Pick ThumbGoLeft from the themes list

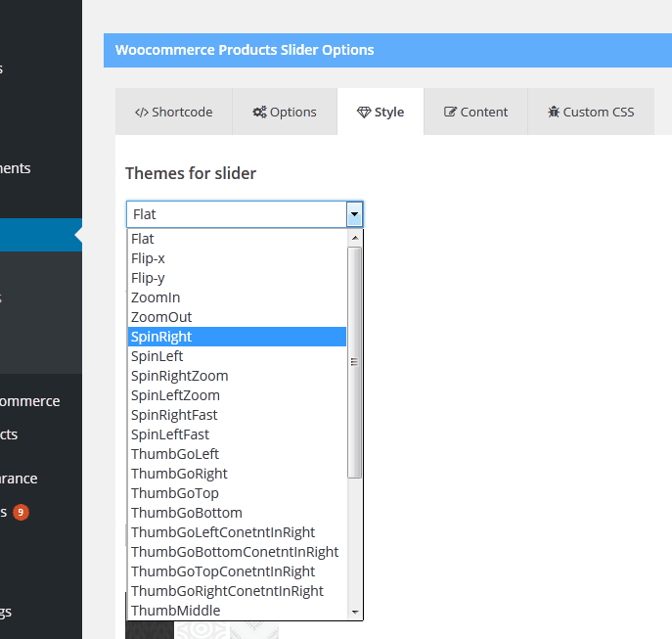click(237, 454)
